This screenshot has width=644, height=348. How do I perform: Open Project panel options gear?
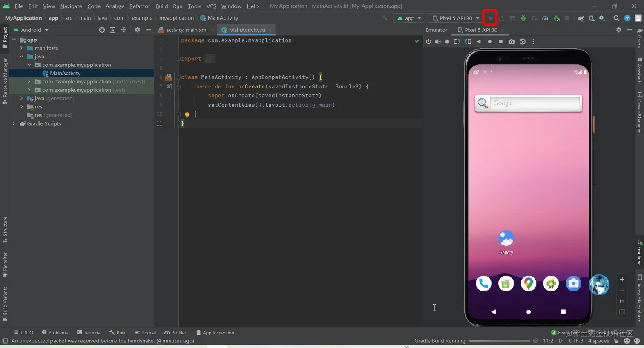pos(137,30)
